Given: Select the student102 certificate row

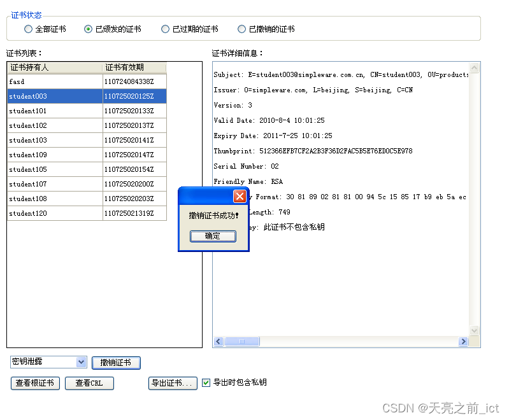Looking at the screenshot, I should (x=87, y=125).
